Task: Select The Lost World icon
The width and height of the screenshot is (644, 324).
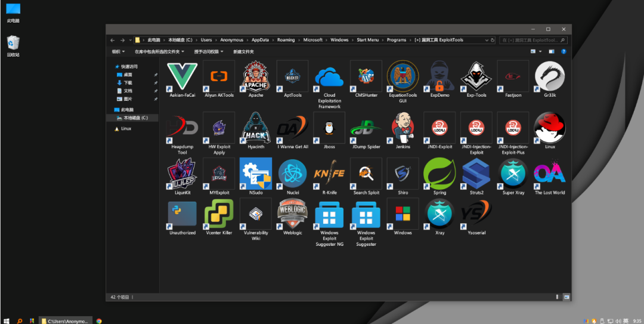Action: point(550,174)
